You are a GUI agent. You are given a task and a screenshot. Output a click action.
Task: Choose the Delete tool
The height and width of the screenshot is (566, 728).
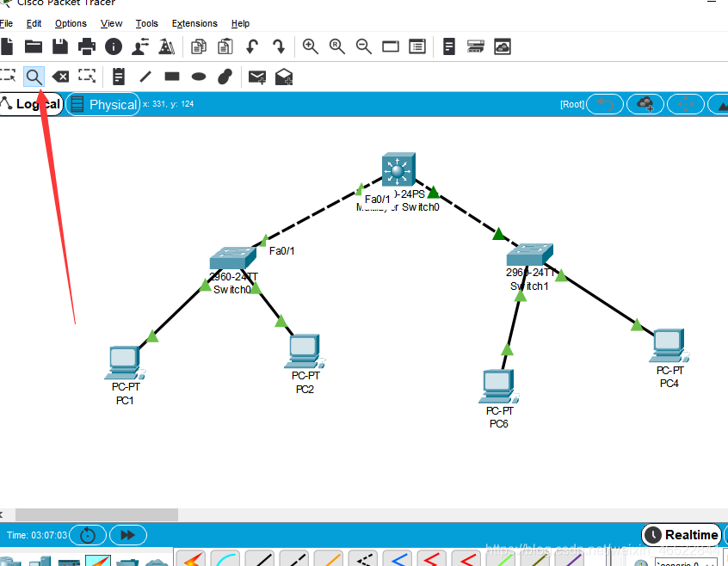(60, 76)
